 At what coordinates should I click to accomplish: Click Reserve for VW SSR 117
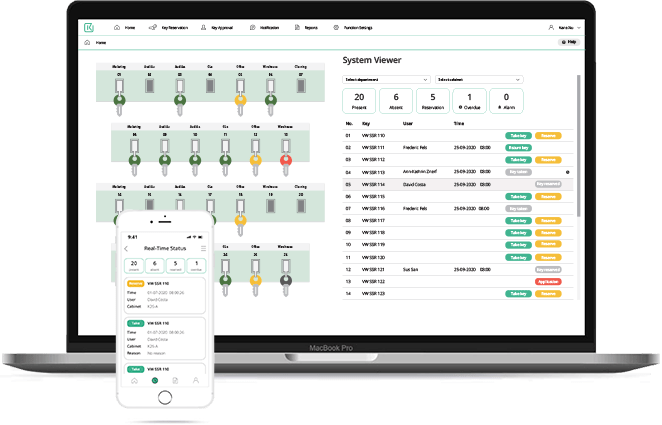click(548, 220)
